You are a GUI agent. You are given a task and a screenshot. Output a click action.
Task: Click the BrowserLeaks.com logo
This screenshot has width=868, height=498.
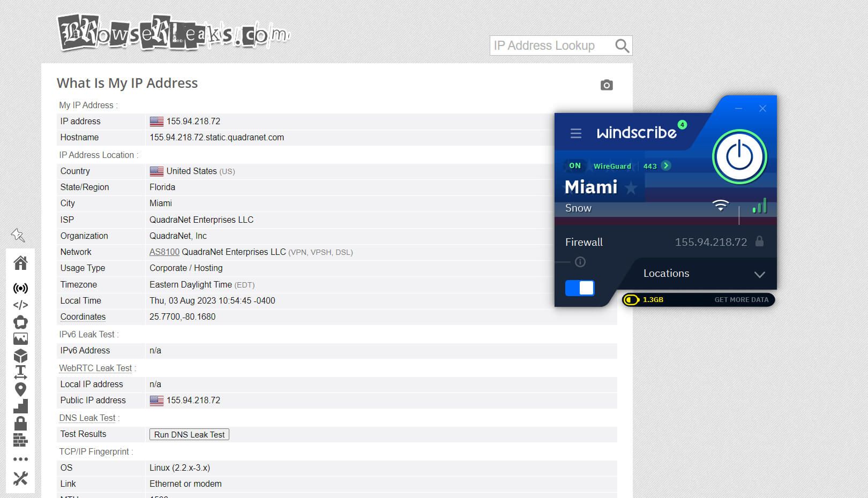(x=174, y=33)
